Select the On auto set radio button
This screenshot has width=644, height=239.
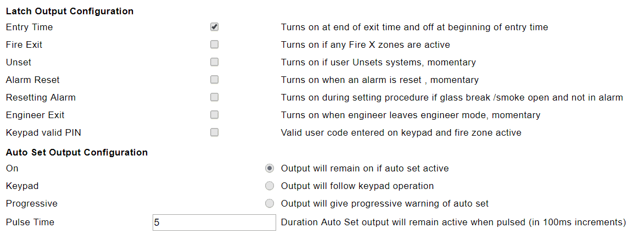click(270, 168)
